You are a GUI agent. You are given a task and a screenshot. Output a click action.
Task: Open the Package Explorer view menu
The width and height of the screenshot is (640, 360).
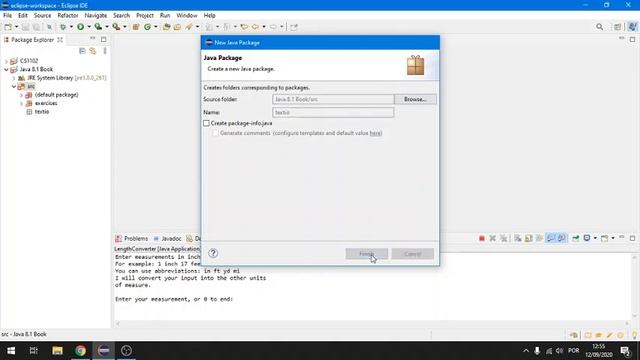tap(105, 51)
